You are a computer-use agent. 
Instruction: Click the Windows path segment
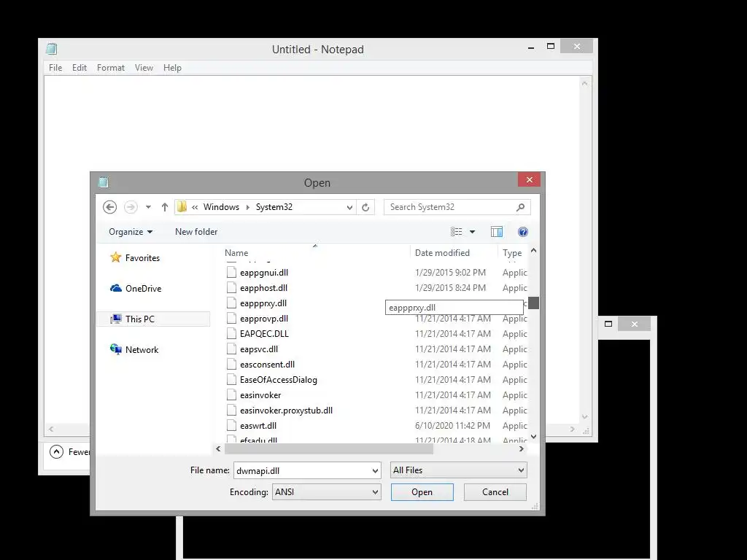point(221,207)
